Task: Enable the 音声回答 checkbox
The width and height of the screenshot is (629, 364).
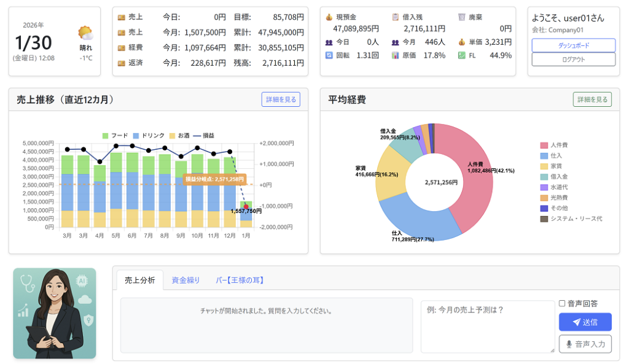Action: [562, 303]
